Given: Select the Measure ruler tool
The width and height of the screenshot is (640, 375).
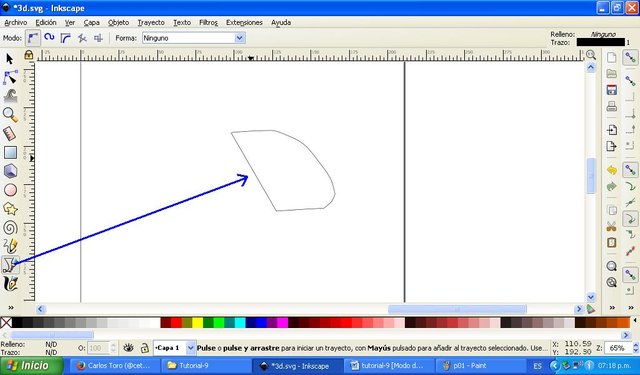Looking at the screenshot, I should coord(10,133).
